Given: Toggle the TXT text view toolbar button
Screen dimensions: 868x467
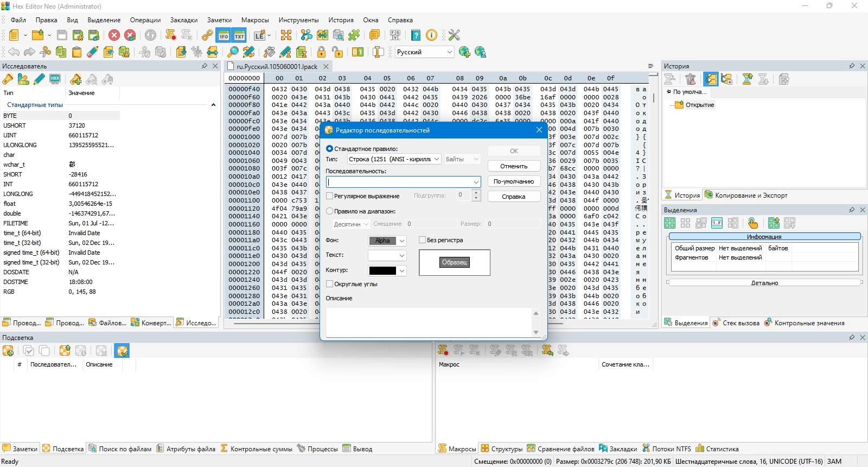Looking at the screenshot, I should tap(239, 35).
